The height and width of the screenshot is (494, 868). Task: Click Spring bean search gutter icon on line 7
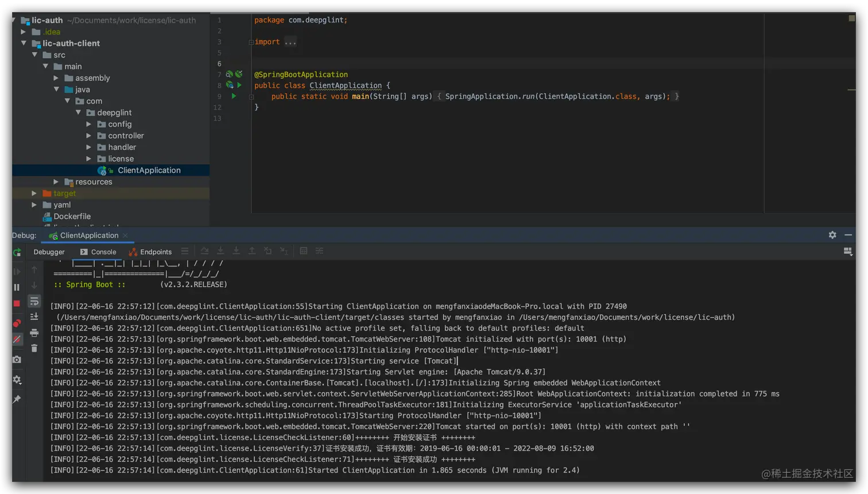(x=229, y=74)
